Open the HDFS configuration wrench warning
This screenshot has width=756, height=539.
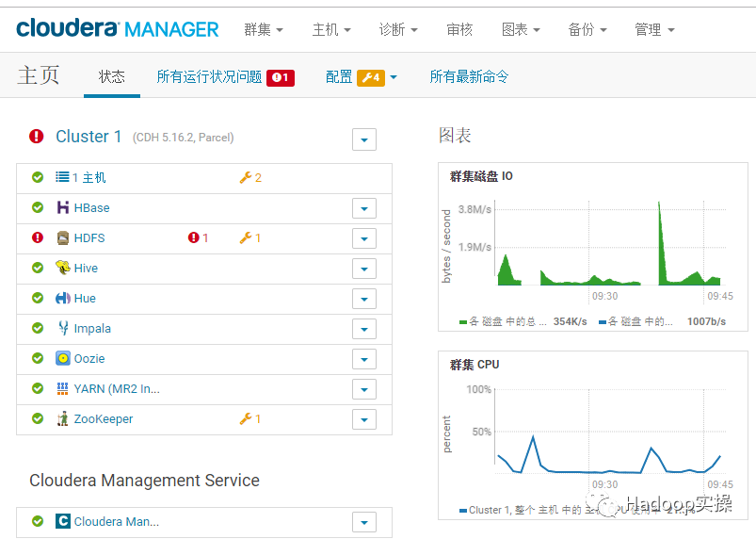250,237
